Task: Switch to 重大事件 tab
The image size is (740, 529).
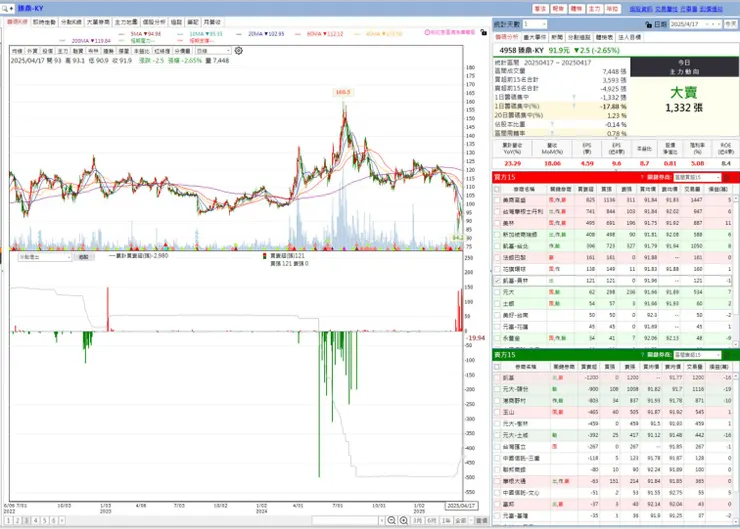Action: [x=535, y=37]
